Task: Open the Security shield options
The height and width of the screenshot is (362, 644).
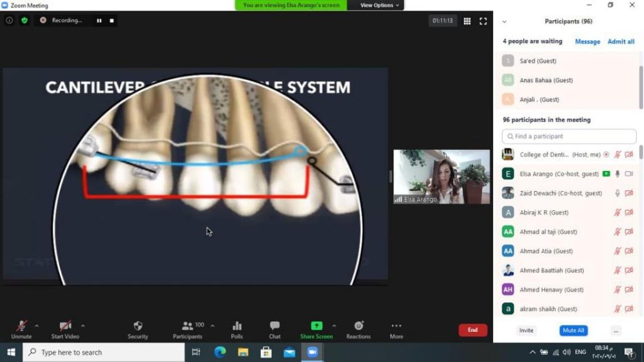Action: [138, 329]
